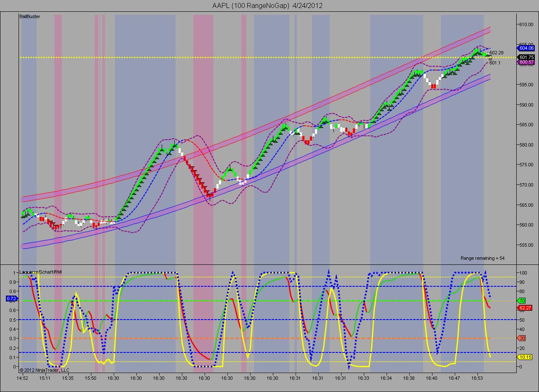539x392 pixels.
Task: Click the 0.6 label on the indicator left scale
Action: [13, 310]
